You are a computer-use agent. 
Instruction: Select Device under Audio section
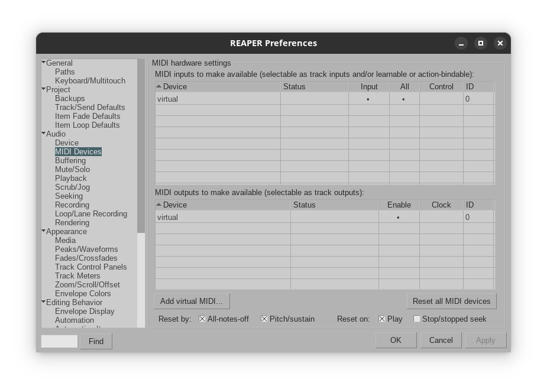tap(67, 142)
